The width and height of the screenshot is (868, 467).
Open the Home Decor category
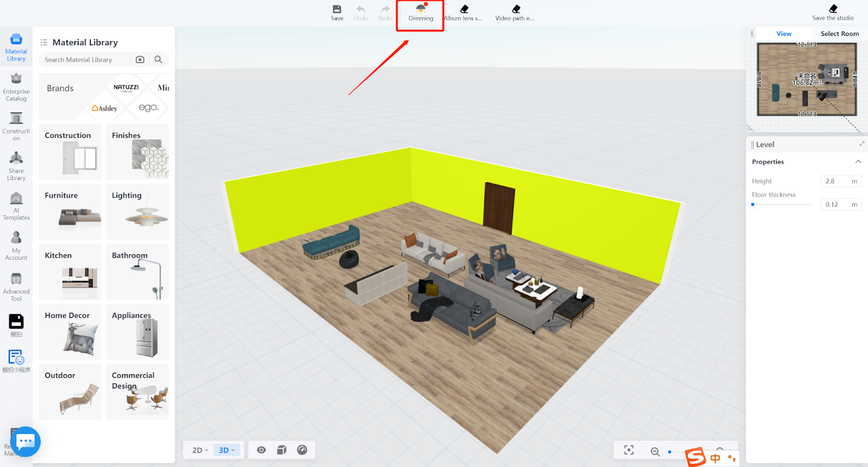70,332
